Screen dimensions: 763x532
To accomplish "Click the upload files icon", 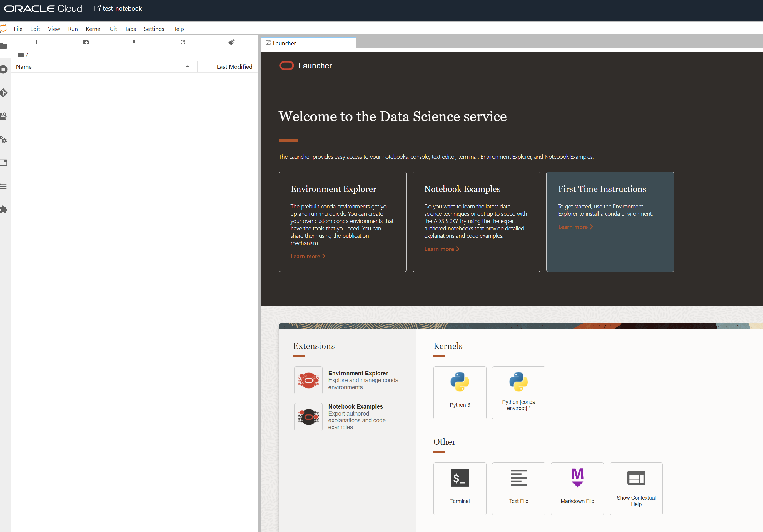I will point(134,42).
